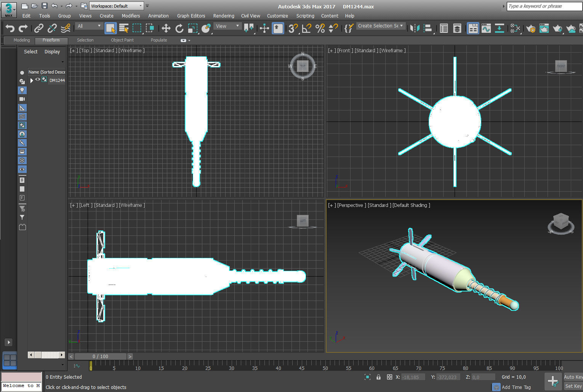
Task: Activate the Select Object tool
Action: point(111,28)
